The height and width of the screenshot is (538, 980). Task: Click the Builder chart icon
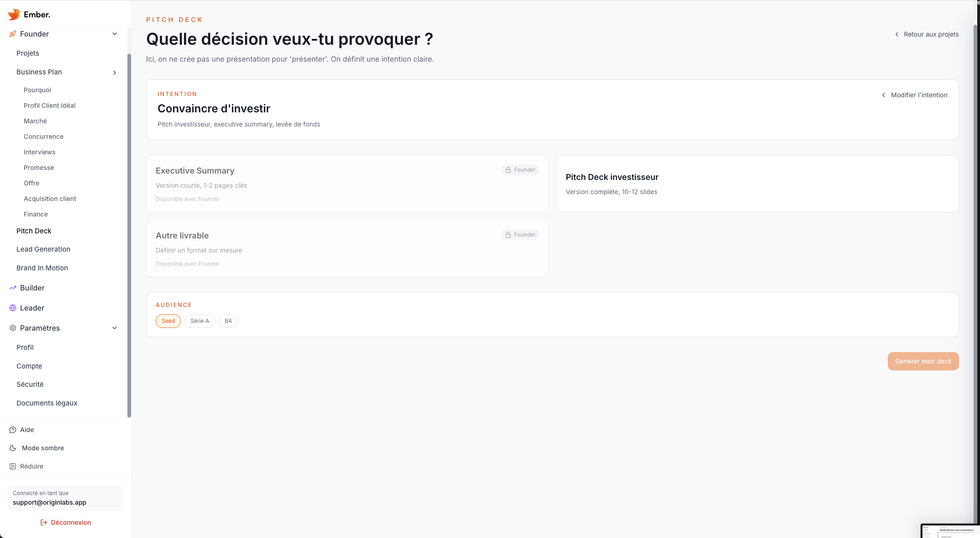(x=12, y=288)
